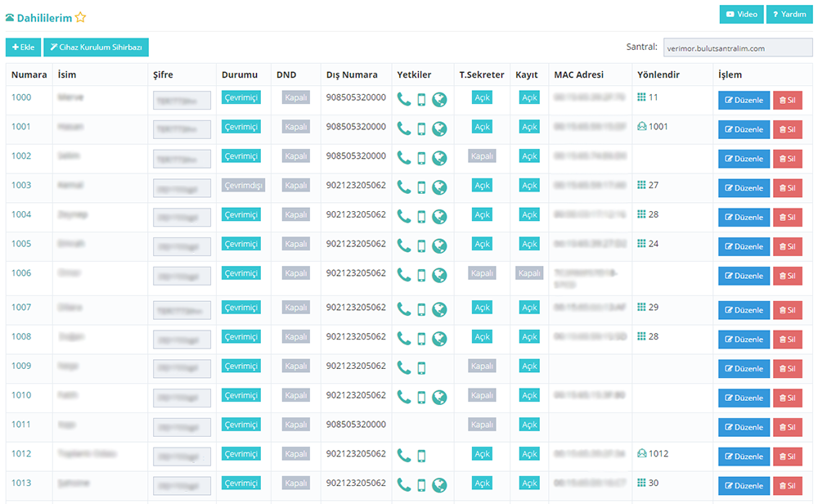Click the phone icon for extension 1000

pyautogui.click(x=404, y=100)
